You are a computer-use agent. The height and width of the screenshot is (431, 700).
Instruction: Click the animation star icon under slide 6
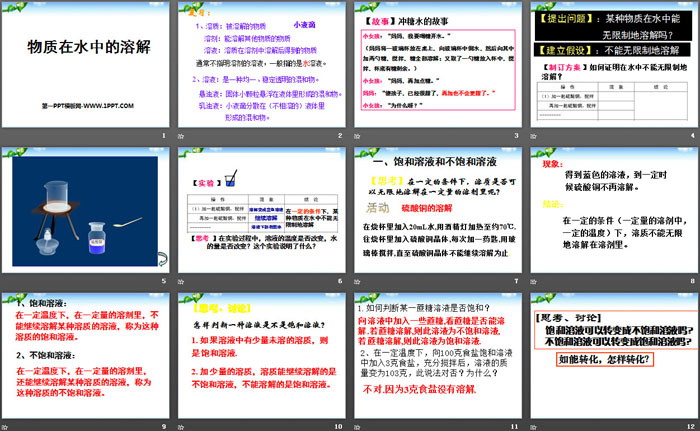coord(183,281)
